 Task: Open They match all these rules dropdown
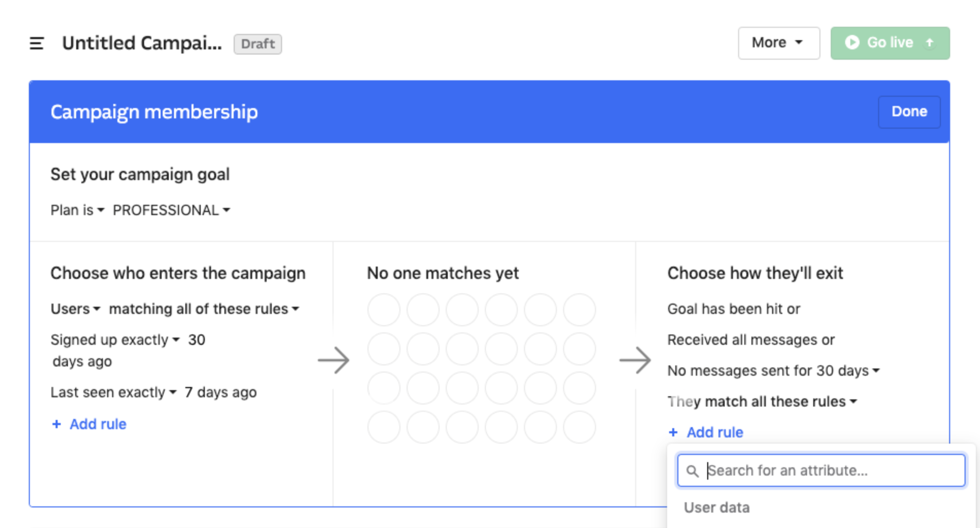[x=762, y=401]
